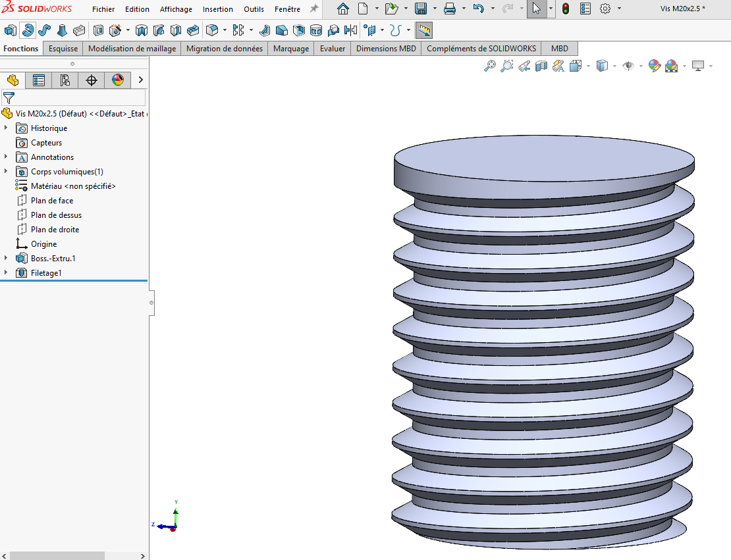Open the Insertion menu

[x=217, y=9]
